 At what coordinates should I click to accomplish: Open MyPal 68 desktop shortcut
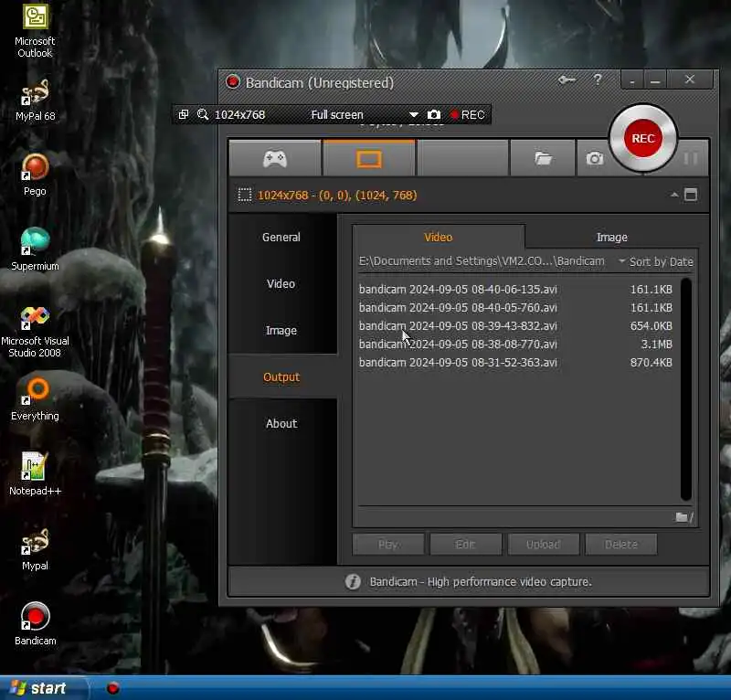pyautogui.click(x=35, y=100)
